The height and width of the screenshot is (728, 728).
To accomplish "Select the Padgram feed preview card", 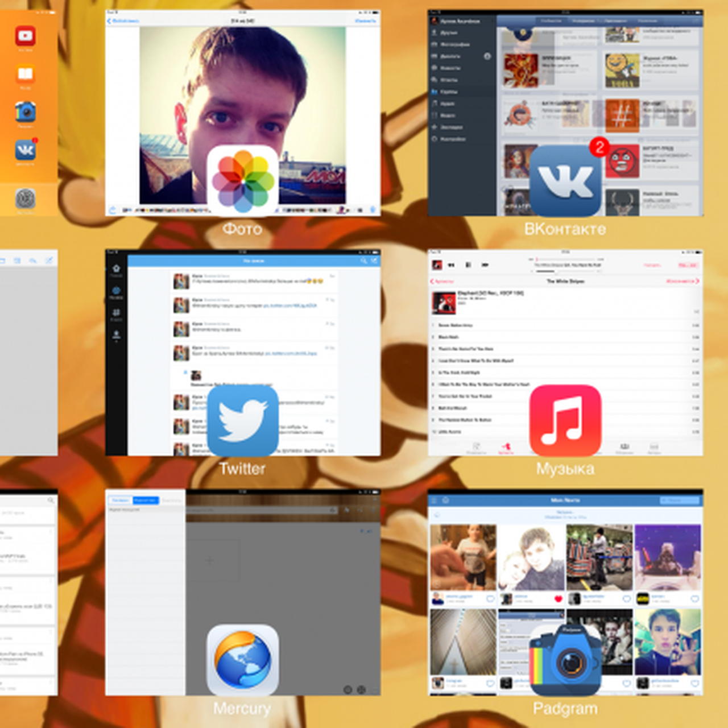I will [x=565, y=593].
